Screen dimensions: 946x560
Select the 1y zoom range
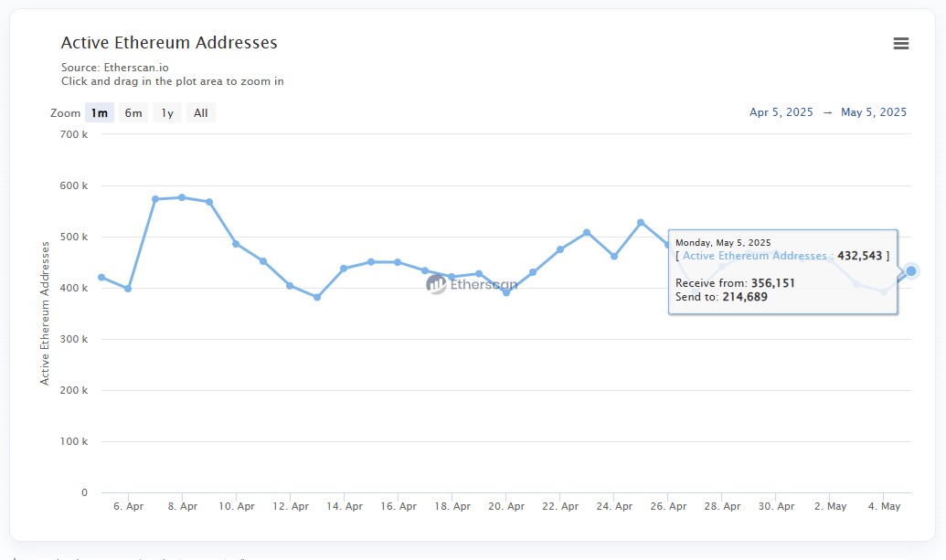[x=167, y=112]
